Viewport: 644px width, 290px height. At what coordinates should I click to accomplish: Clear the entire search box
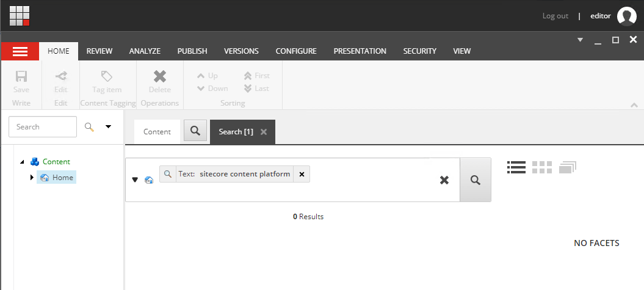pyautogui.click(x=444, y=180)
